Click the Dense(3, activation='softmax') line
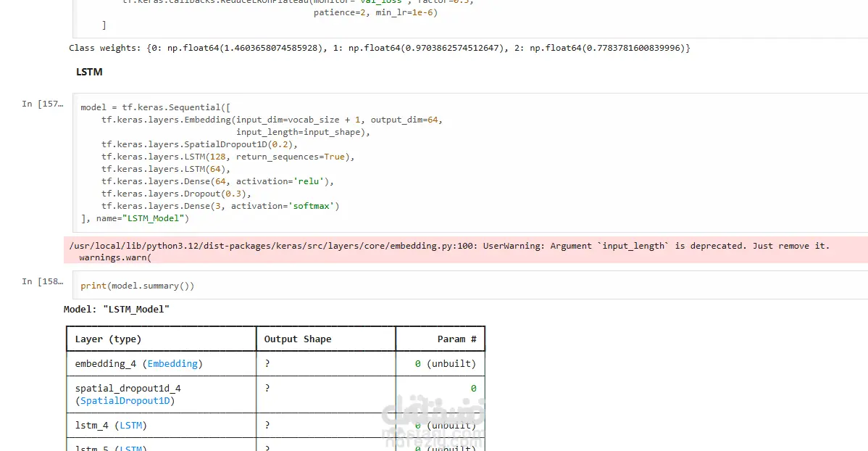This screenshot has width=868, height=451. [x=220, y=206]
